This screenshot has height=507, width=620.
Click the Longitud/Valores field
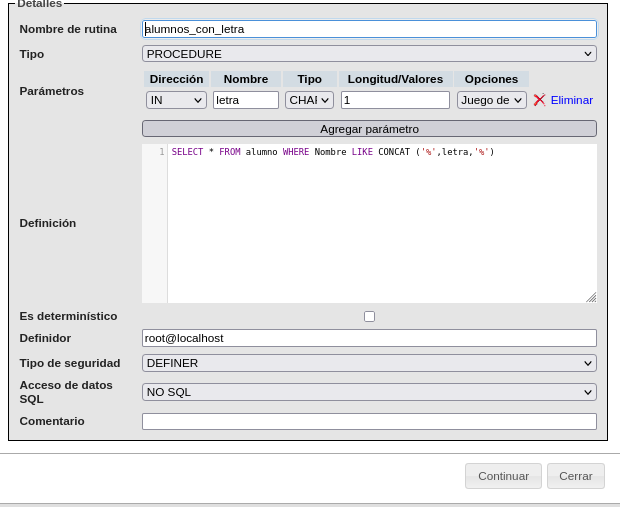[395, 100]
